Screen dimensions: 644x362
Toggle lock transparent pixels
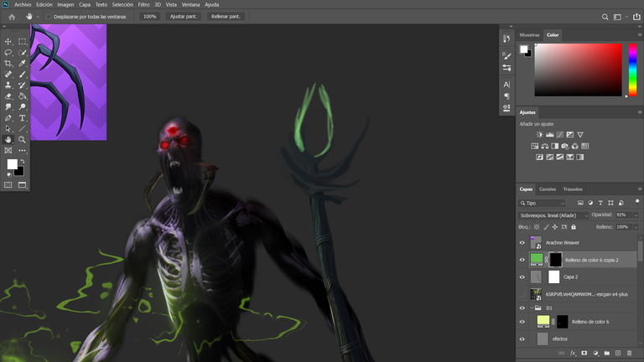(537, 227)
